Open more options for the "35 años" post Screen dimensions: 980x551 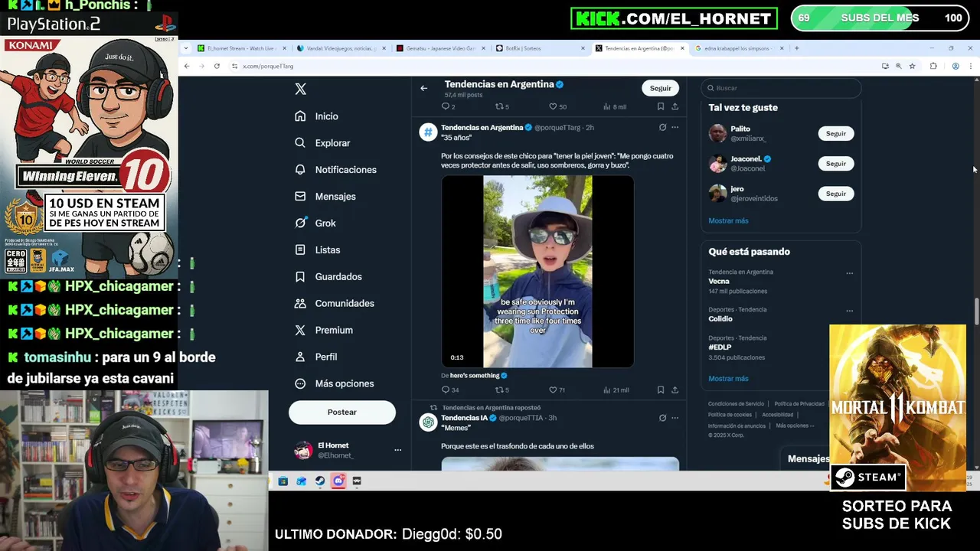(x=675, y=128)
